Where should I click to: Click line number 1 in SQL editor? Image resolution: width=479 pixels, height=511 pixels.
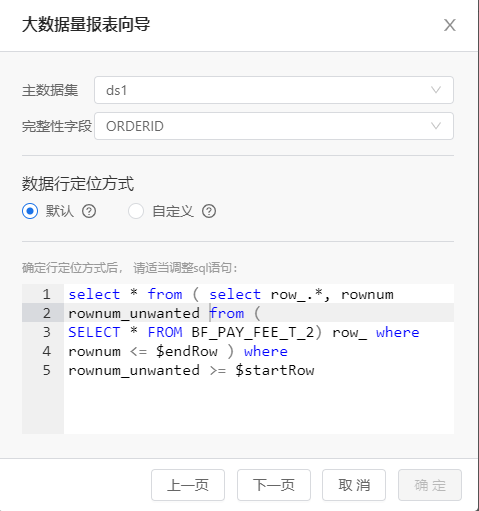46,294
